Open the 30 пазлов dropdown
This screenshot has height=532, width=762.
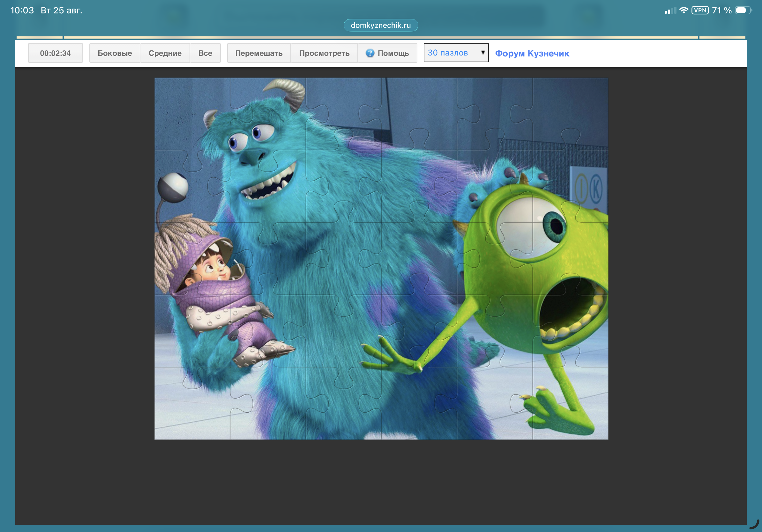(x=456, y=53)
